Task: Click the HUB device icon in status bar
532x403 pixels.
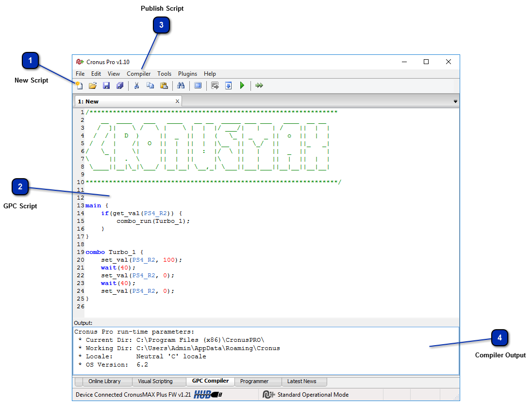Action: point(208,395)
